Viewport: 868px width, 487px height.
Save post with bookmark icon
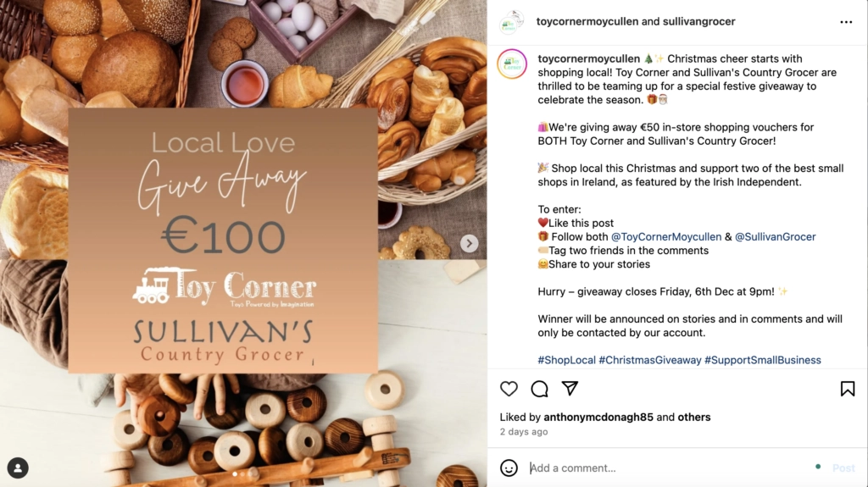[x=847, y=389]
